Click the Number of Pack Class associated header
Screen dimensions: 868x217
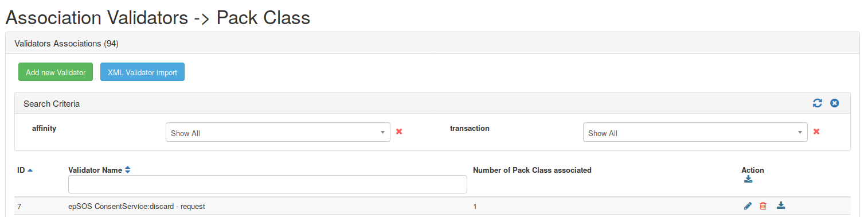click(532, 170)
